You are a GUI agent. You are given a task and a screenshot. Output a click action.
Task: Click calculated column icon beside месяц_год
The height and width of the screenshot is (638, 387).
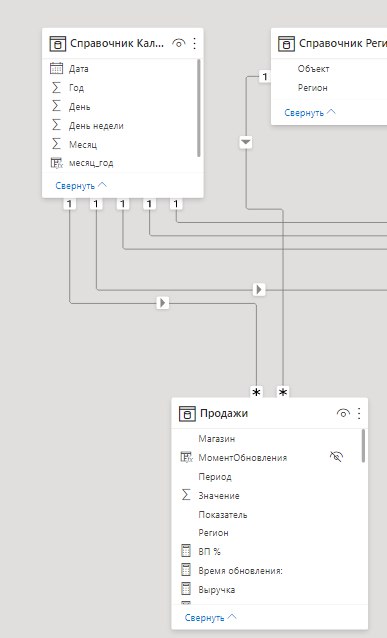pos(56,163)
